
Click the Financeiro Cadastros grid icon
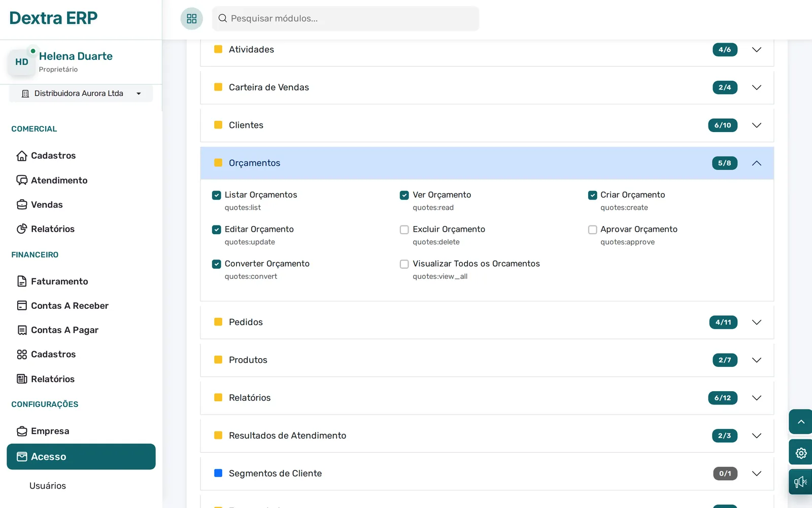click(x=22, y=354)
